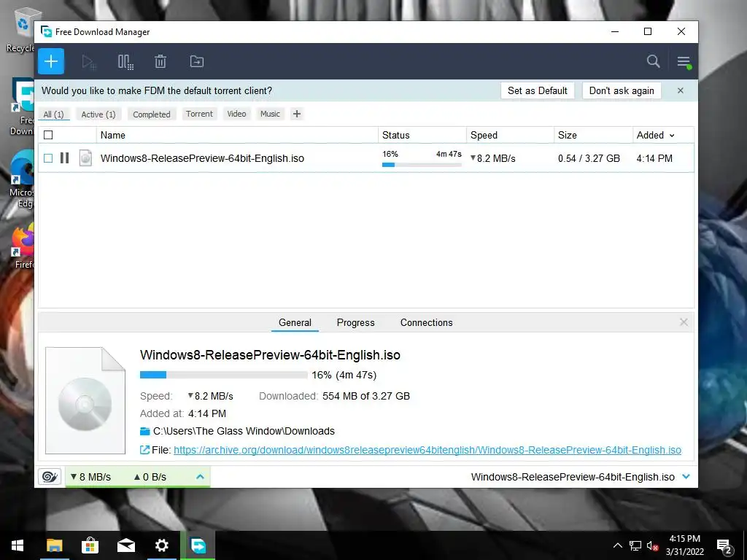Open Mail app from taskbar
This screenshot has width=747, height=560.
tap(125, 545)
